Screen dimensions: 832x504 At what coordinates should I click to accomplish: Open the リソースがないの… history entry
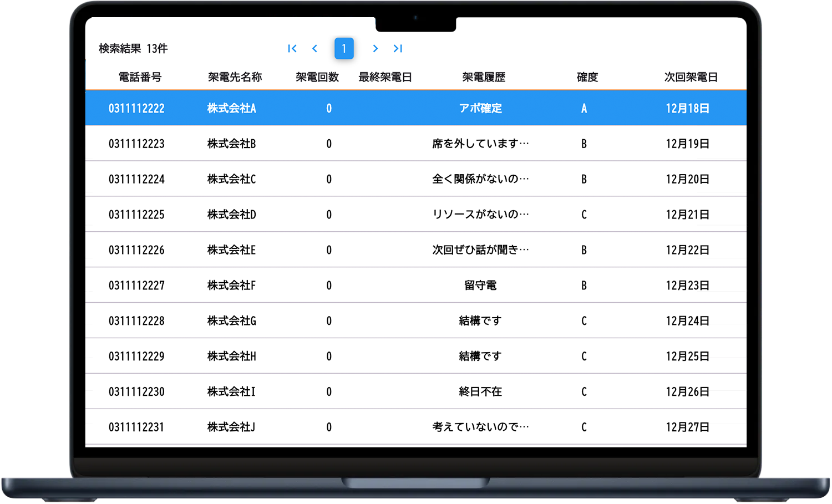pyautogui.click(x=480, y=215)
